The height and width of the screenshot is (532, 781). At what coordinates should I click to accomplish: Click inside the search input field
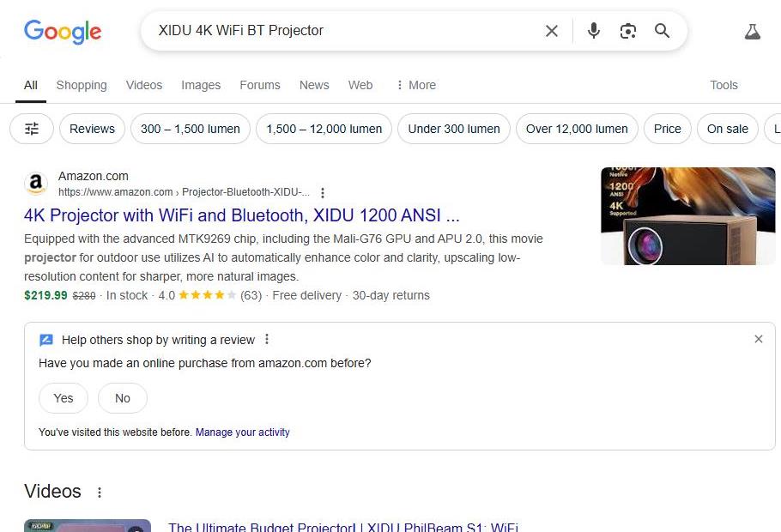click(343, 31)
